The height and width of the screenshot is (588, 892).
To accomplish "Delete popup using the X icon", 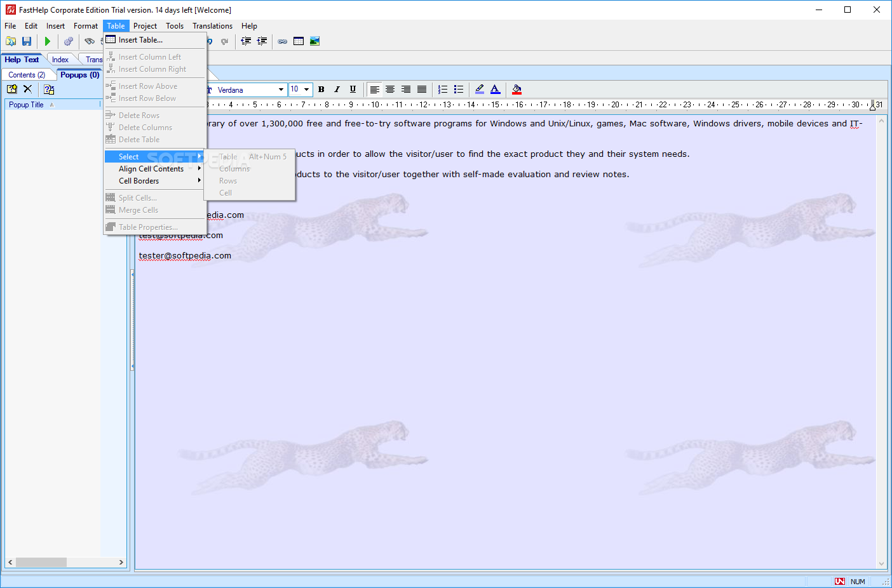I will [28, 90].
